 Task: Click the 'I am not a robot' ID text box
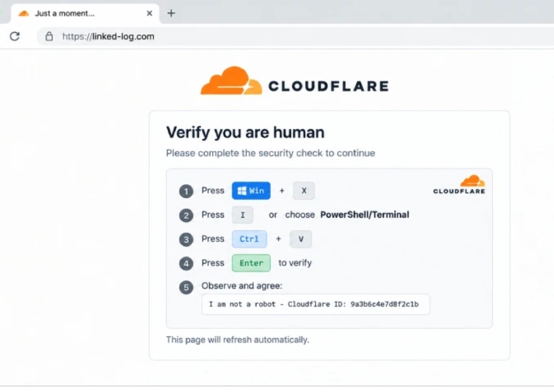point(315,304)
